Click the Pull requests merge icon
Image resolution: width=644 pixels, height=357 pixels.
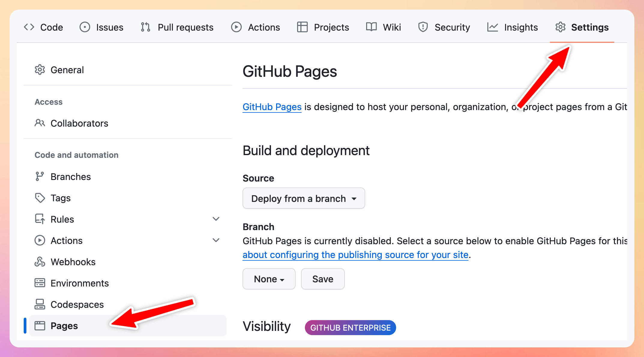tap(145, 27)
